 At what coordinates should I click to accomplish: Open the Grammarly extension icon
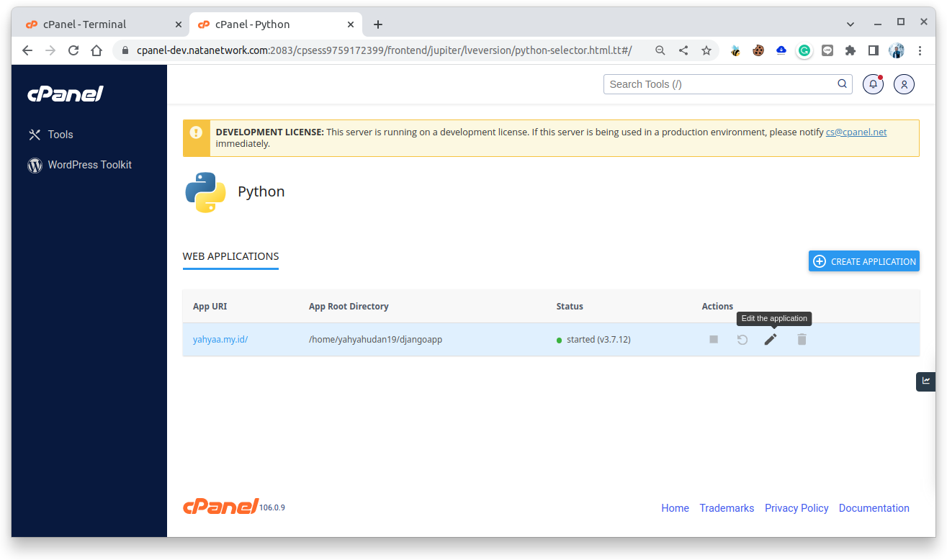pos(804,50)
